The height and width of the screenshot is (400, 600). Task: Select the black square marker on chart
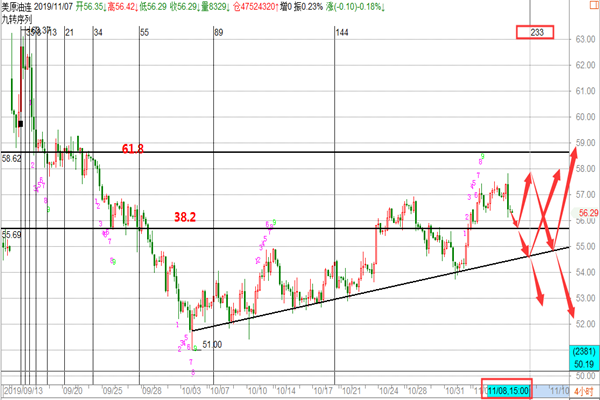tap(20, 124)
